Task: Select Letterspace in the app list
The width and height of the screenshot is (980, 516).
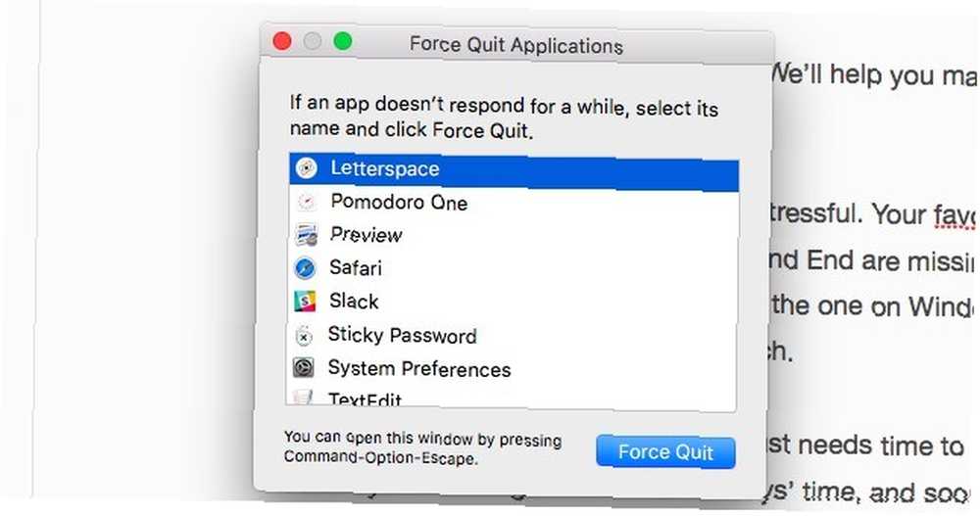Action: coord(514,170)
